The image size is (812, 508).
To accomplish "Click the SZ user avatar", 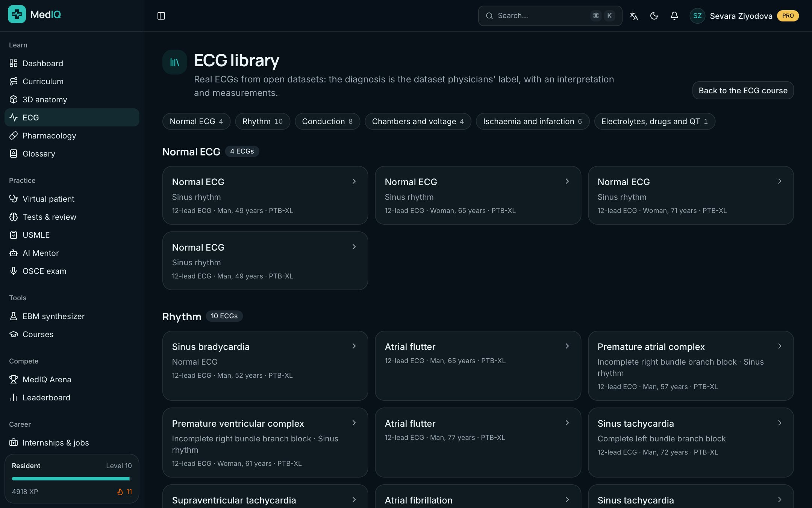I will click(x=697, y=16).
